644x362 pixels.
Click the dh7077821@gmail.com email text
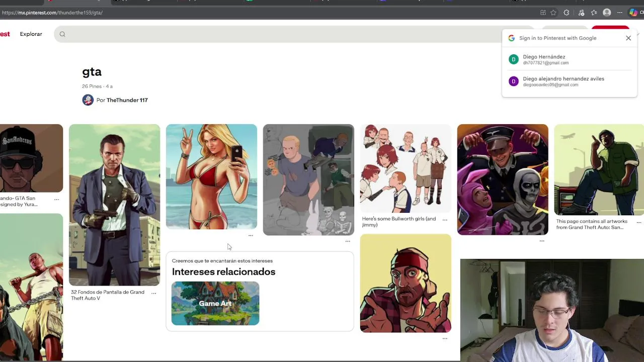pyautogui.click(x=546, y=63)
